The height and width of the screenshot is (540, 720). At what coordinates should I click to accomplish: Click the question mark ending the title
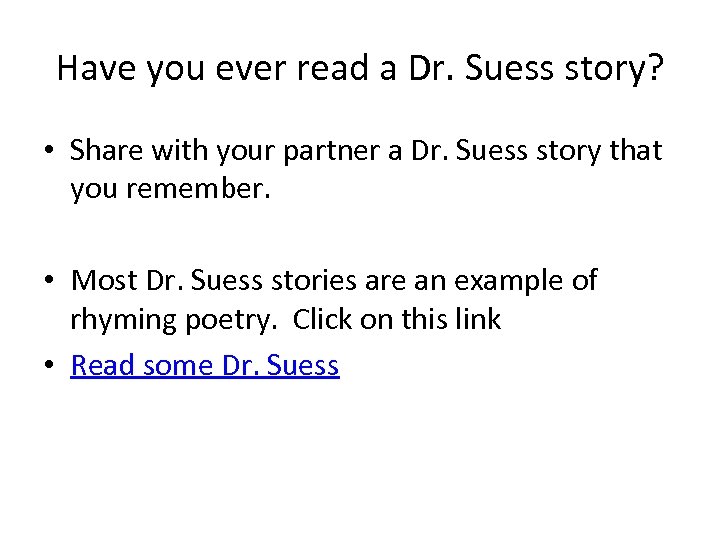coord(654,67)
